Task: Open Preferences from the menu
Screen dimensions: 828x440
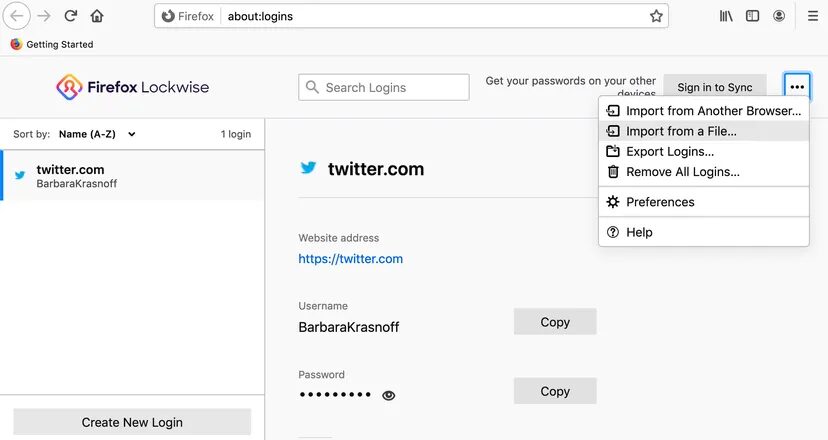Action: pyautogui.click(x=660, y=202)
